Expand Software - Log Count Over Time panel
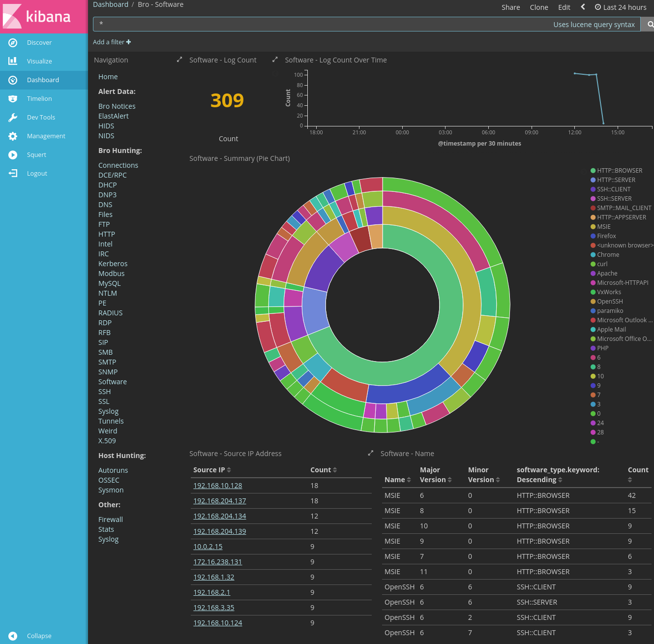The image size is (654, 644). [275, 60]
